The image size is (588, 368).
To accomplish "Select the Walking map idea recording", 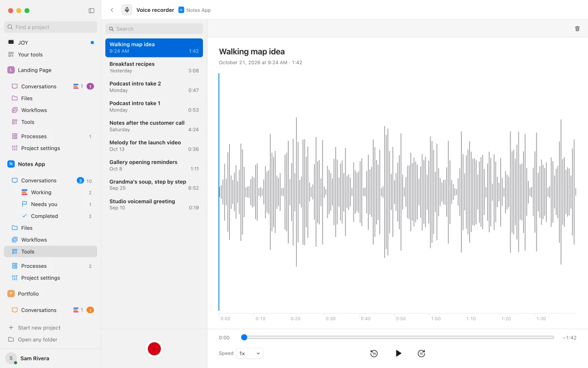I will 154,47.
